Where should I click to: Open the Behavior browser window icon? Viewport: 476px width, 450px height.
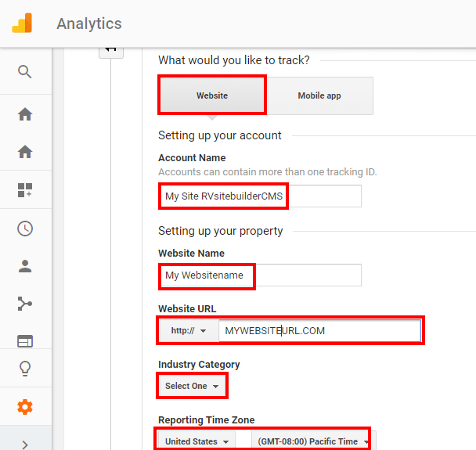[x=25, y=341]
